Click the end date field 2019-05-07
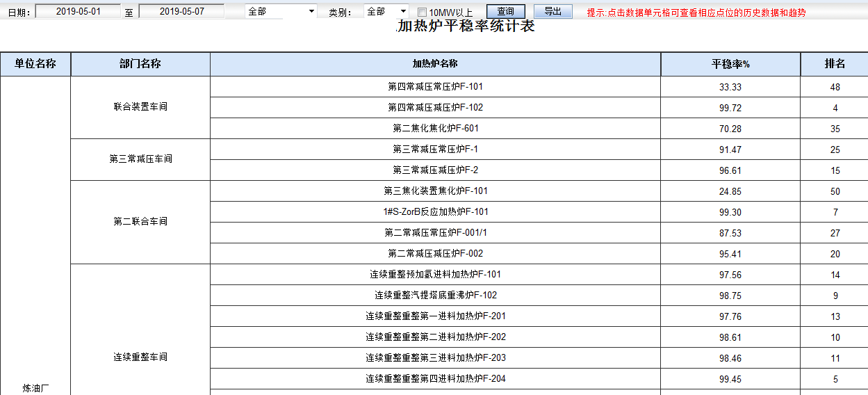The width and height of the screenshot is (868, 395). coord(181,12)
